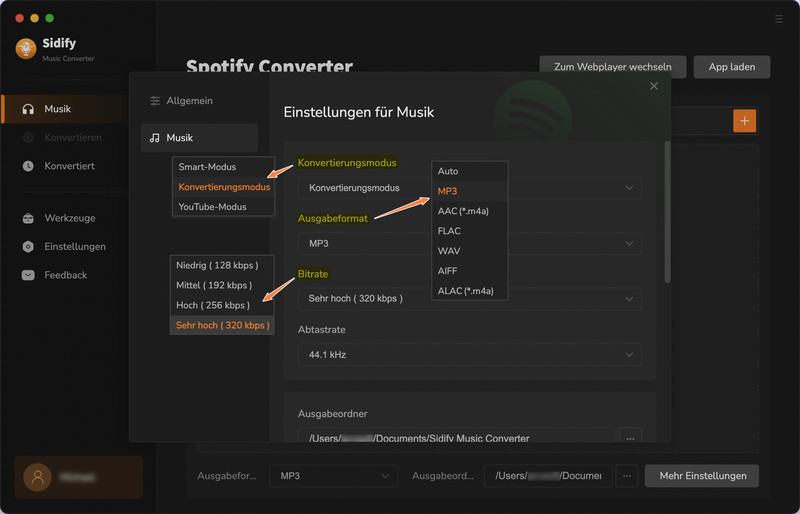This screenshot has height=514, width=800.
Task: Choose WAV format
Action: pos(469,251)
